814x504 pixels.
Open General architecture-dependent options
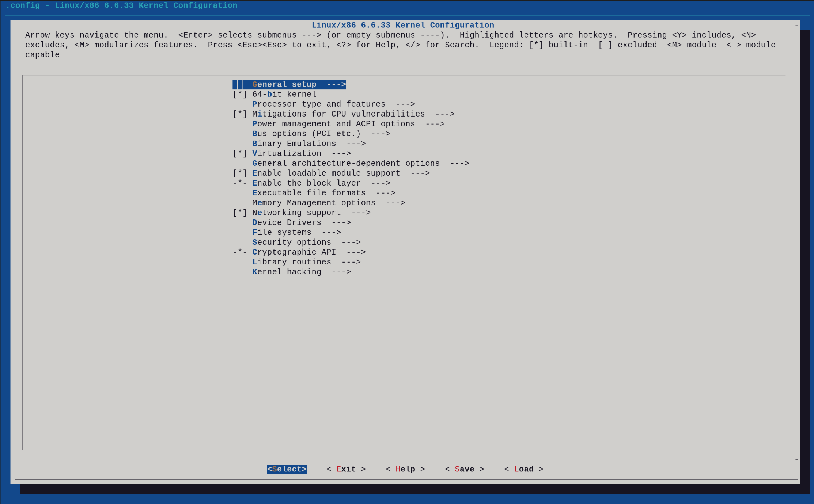[361, 163]
